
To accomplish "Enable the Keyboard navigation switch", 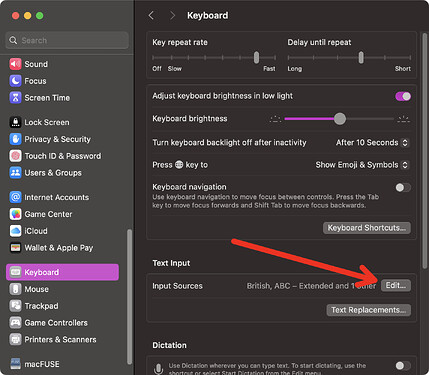I will pos(403,187).
